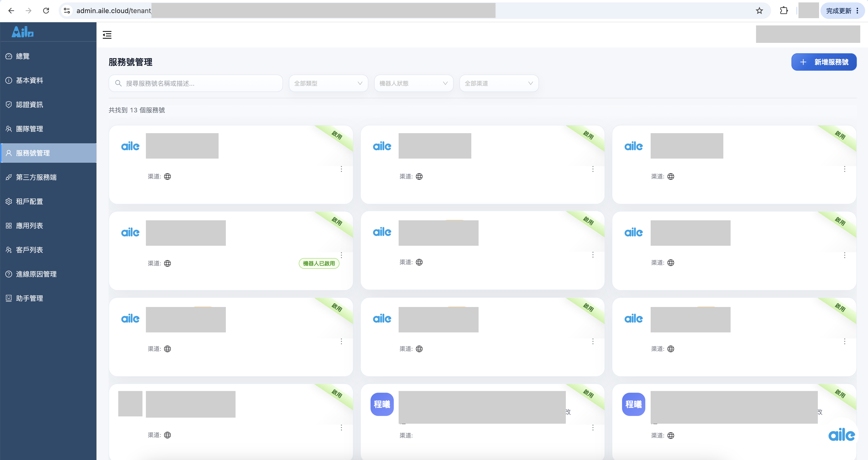Click the Aile logo in the sidebar

pyautogui.click(x=23, y=32)
